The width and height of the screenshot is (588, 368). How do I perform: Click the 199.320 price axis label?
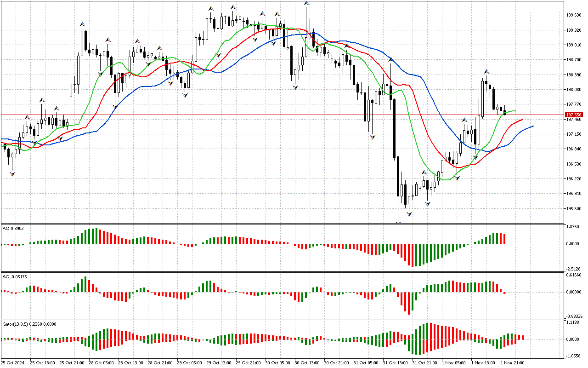(574, 30)
